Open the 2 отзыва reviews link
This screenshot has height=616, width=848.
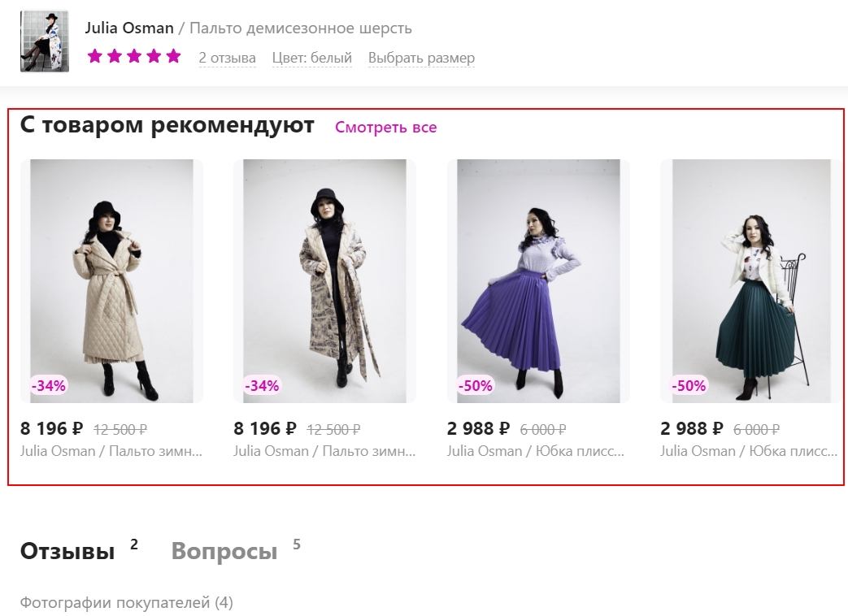click(x=227, y=58)
